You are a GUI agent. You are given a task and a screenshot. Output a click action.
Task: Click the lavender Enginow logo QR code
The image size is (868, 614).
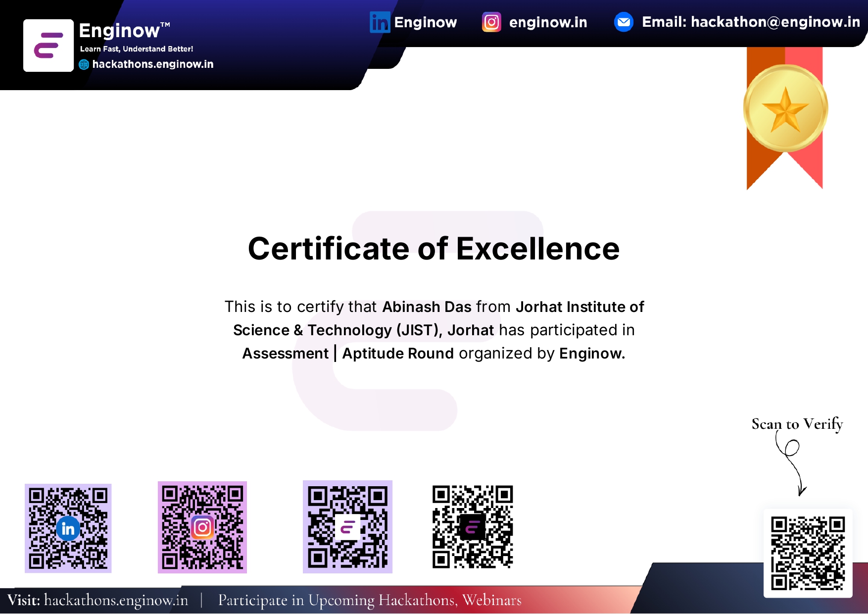pos(347,527)
